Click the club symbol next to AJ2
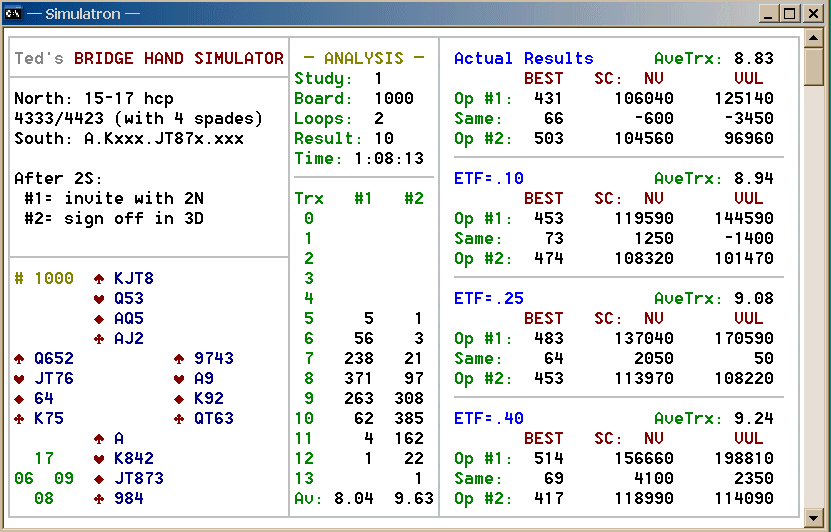This screenshot has height=532, width=831. [x=99, y=339]
